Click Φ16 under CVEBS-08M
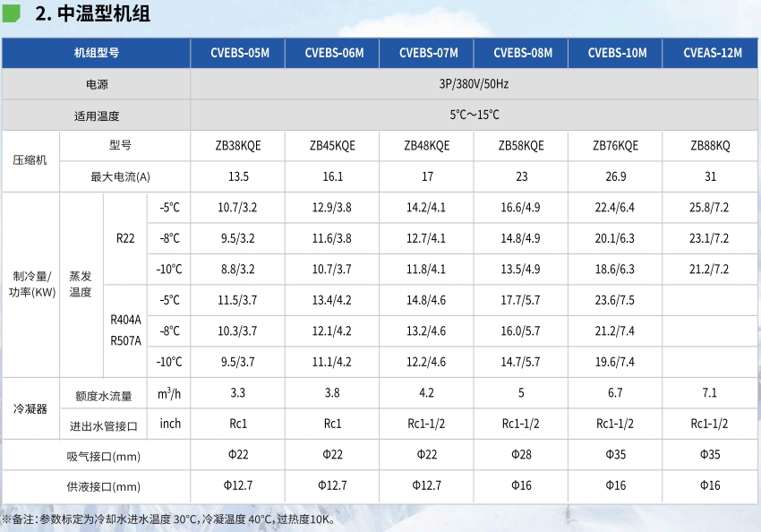 pyautogui.click(x=521, y=485)
